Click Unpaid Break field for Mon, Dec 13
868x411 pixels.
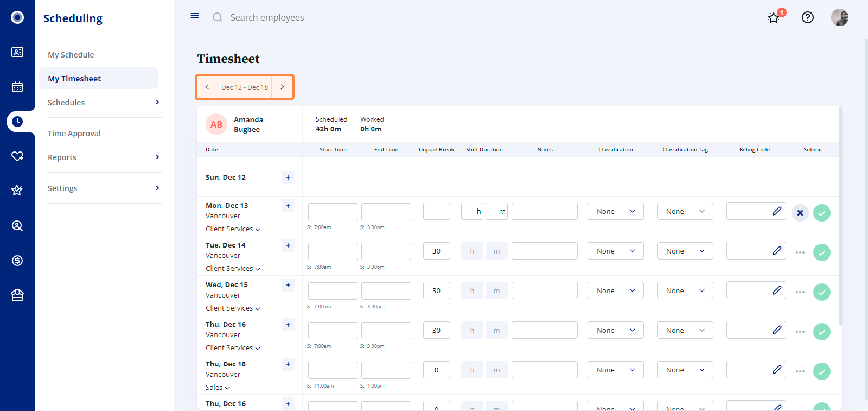click(436, 211)
